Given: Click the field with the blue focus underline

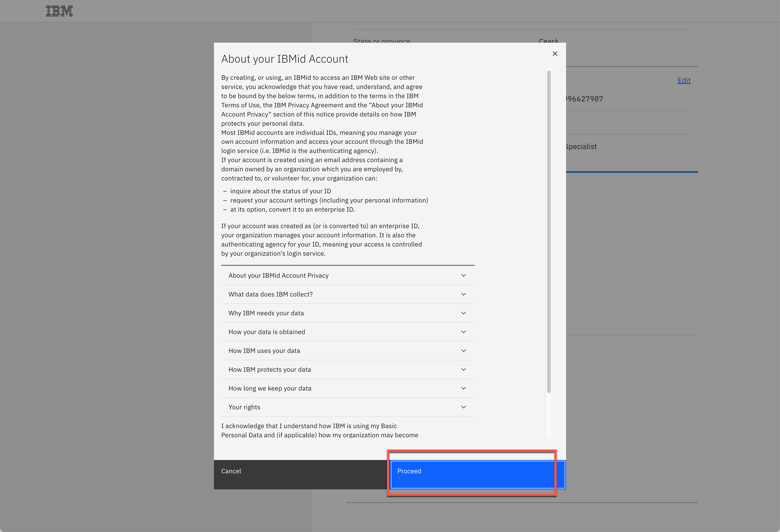Looking at the screenshot, I should pos(631,164).
